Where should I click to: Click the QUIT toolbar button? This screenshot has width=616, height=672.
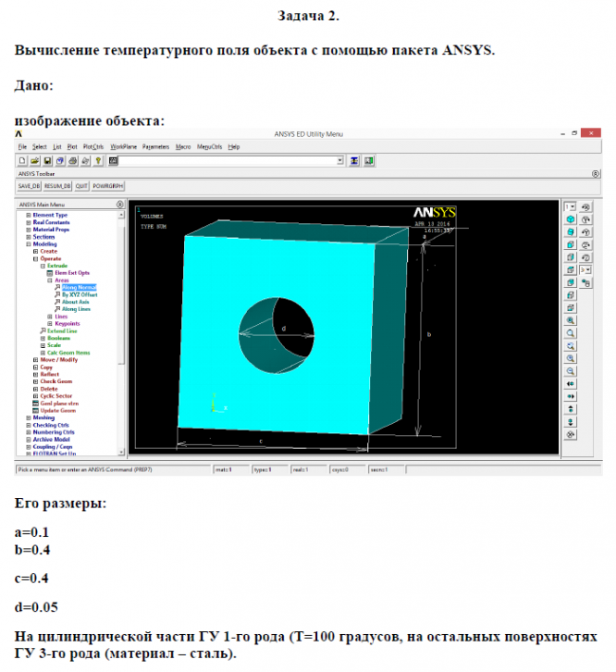pyautogui.click(x=81, y=186)
